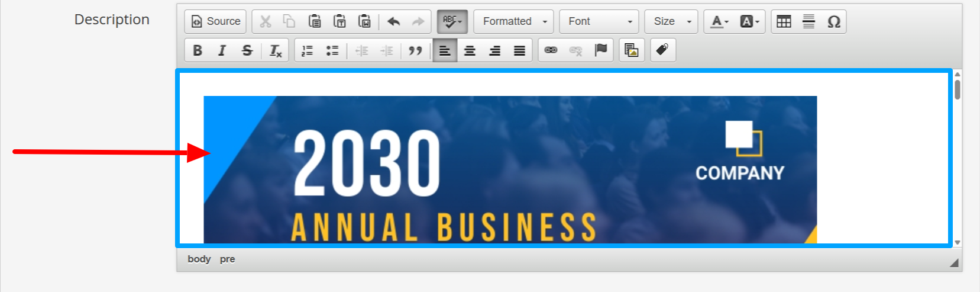Select the body element in path bar

pos(199,259)
